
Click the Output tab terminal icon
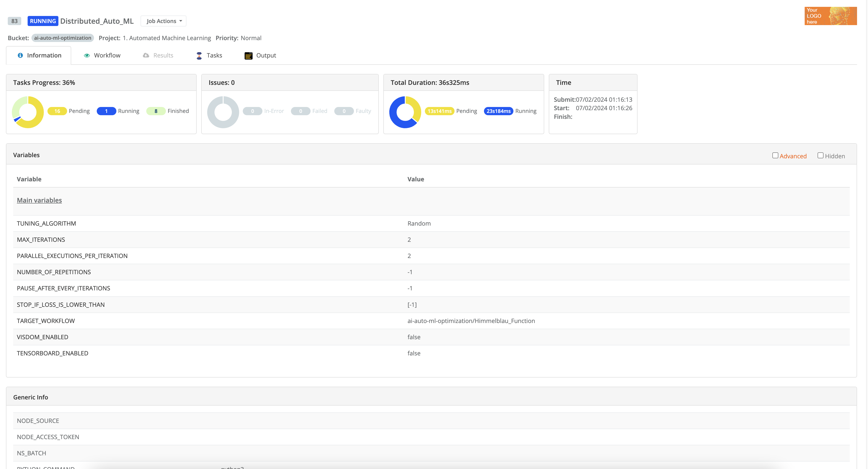pos(248,56)
